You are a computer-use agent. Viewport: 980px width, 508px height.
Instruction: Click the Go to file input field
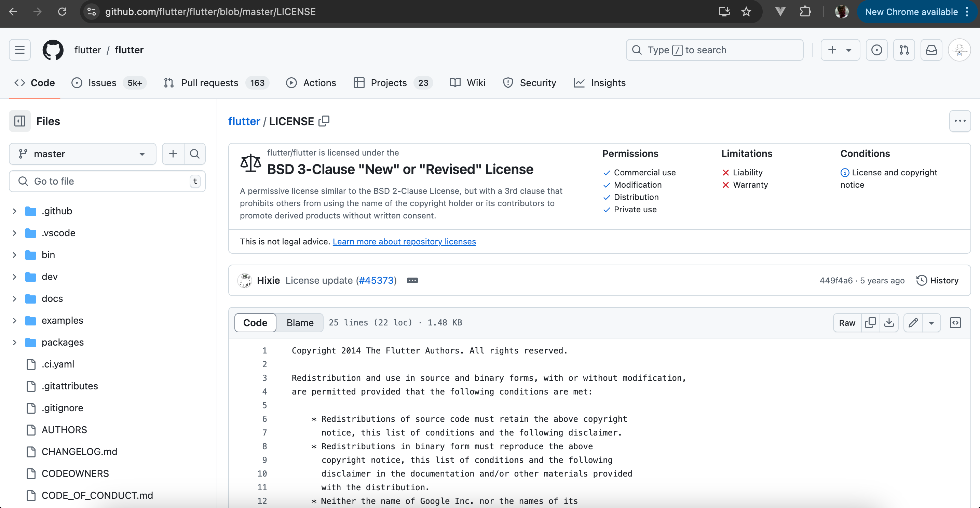point(107,181)
